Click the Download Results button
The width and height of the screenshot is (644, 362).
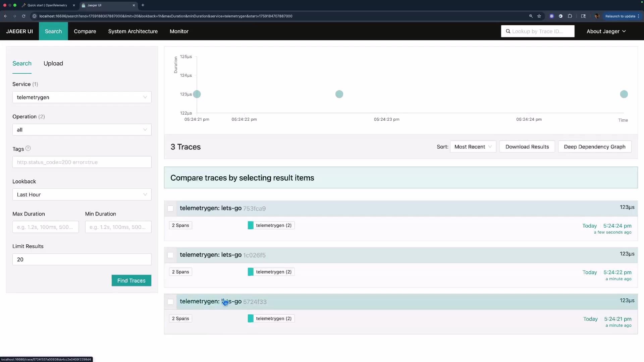pos(527,147)
